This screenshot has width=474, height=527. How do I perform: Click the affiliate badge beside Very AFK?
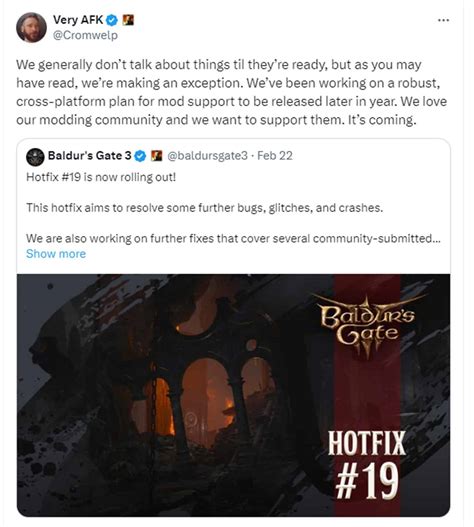[x=128, y=20]
